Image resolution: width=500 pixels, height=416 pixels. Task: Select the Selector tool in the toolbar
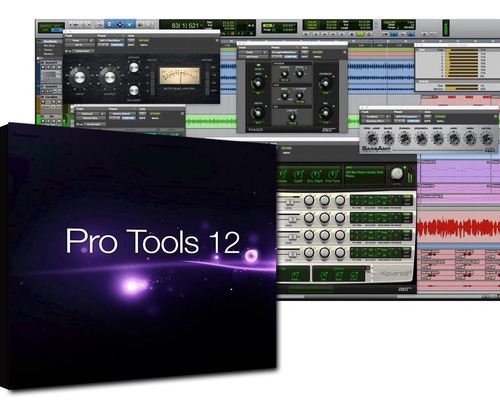(120, 24)
